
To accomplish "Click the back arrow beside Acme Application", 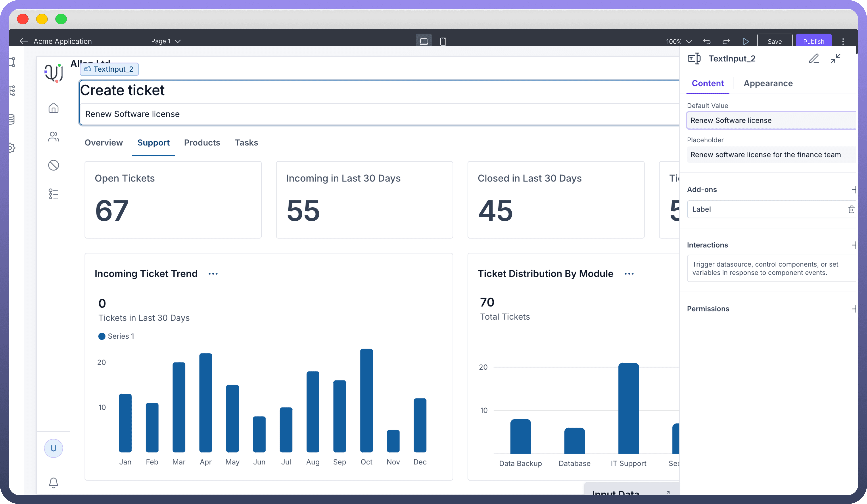I will [23, 41].
